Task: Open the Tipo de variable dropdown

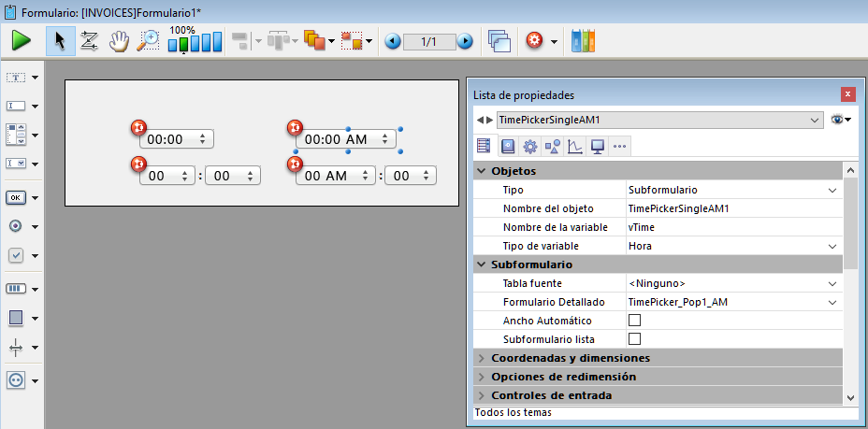Action: pos(832,246)
